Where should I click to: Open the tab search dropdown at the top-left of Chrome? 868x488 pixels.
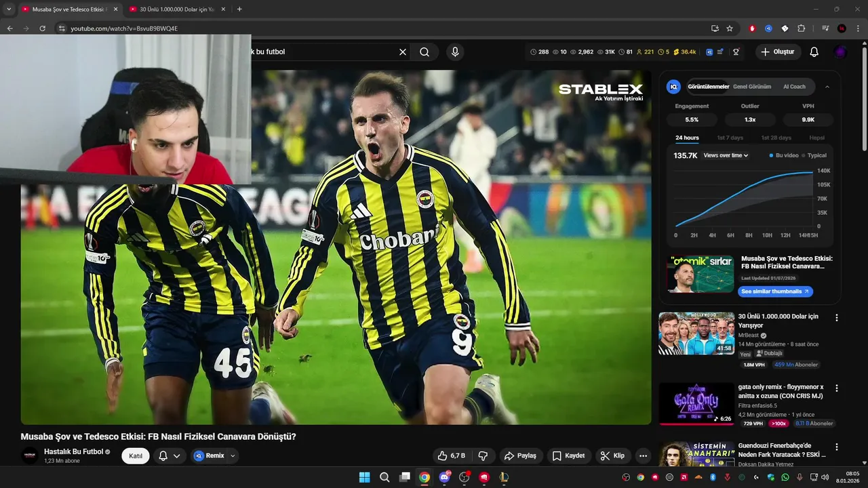coord(9,9)
